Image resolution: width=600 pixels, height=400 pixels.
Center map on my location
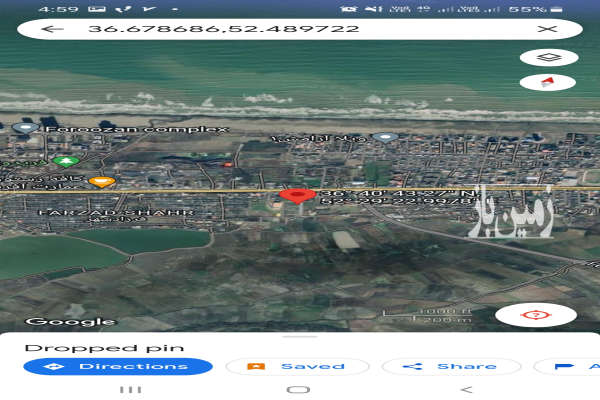pyautogui.click(x=535, y=315)
